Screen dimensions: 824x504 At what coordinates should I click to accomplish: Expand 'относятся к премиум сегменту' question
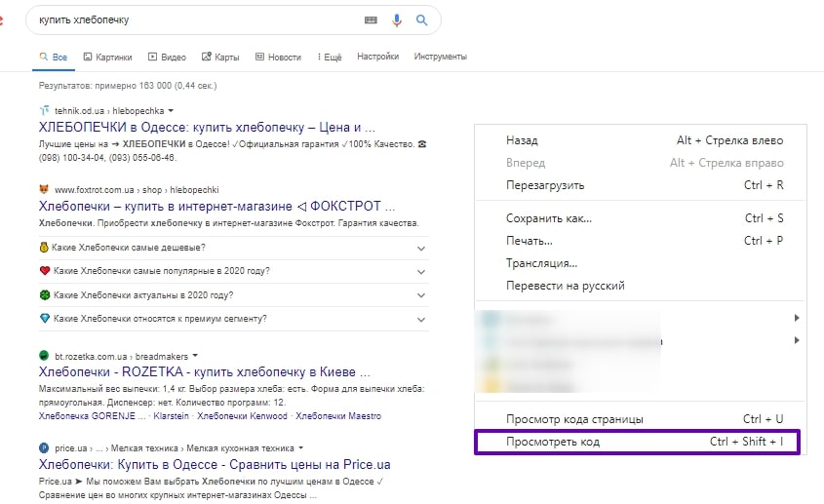coord(234,319)
